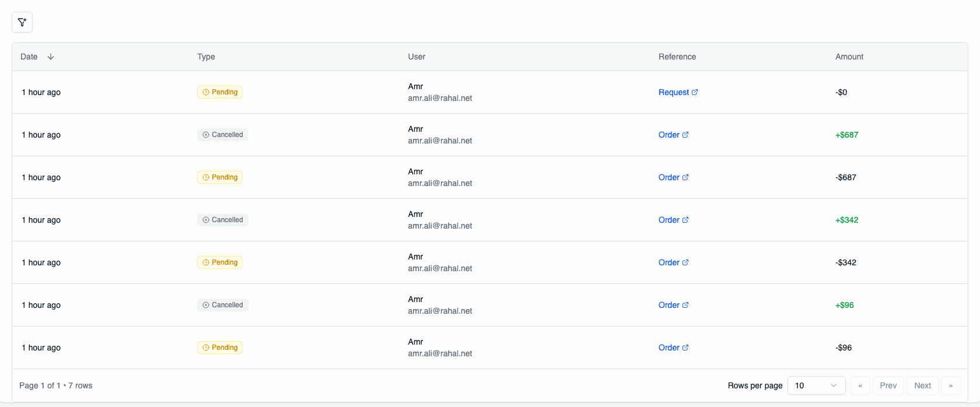Click the Amount column header
The image size is (980, 407).
(x=849, y=57)
